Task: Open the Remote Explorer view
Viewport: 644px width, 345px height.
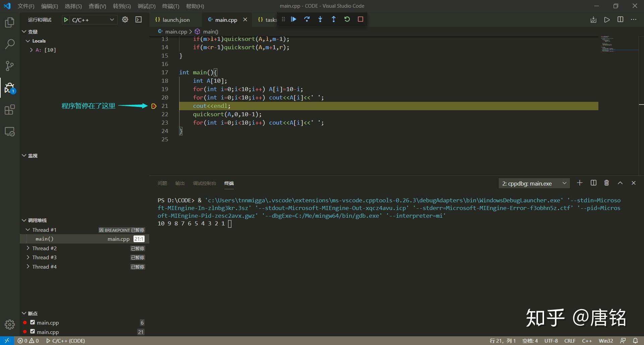Action: point(10,132)
